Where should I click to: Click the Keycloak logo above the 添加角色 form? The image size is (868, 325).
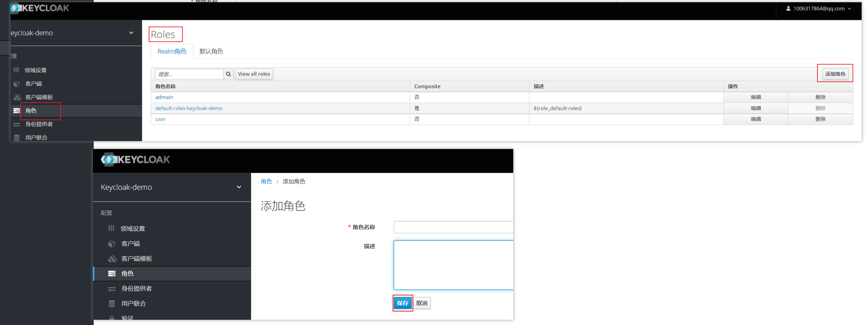pyautogui.click(x=136, y=160)
